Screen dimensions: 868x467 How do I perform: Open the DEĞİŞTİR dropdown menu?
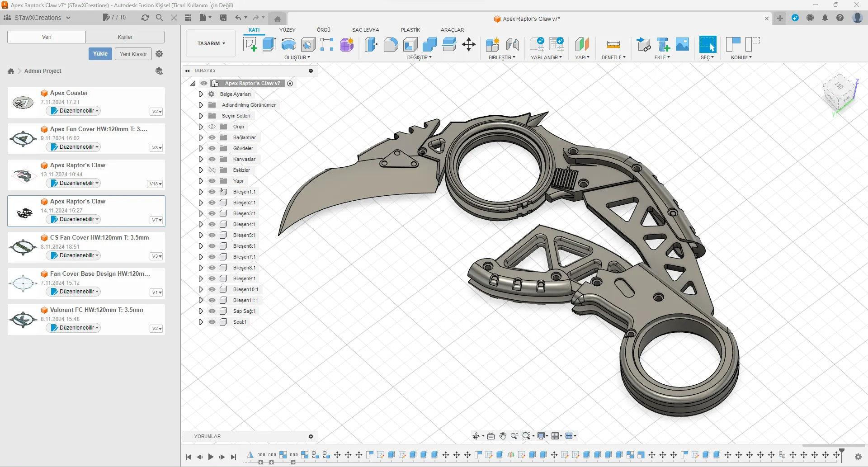420,57
